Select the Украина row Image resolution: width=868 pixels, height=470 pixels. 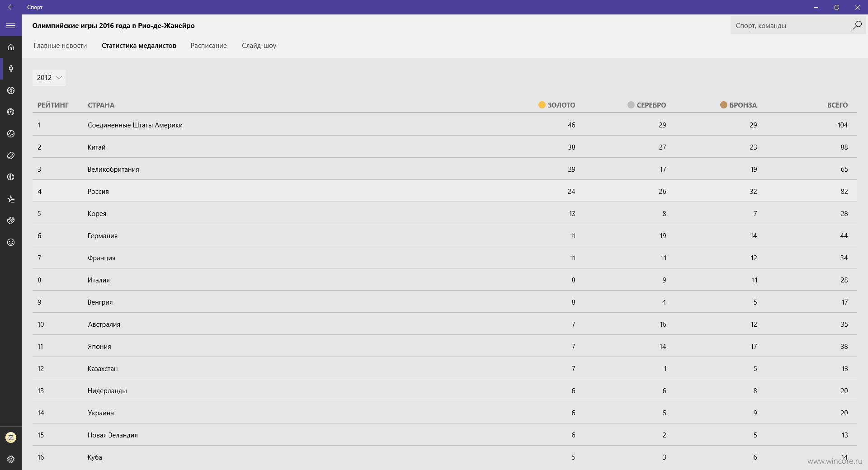(445, 413)
